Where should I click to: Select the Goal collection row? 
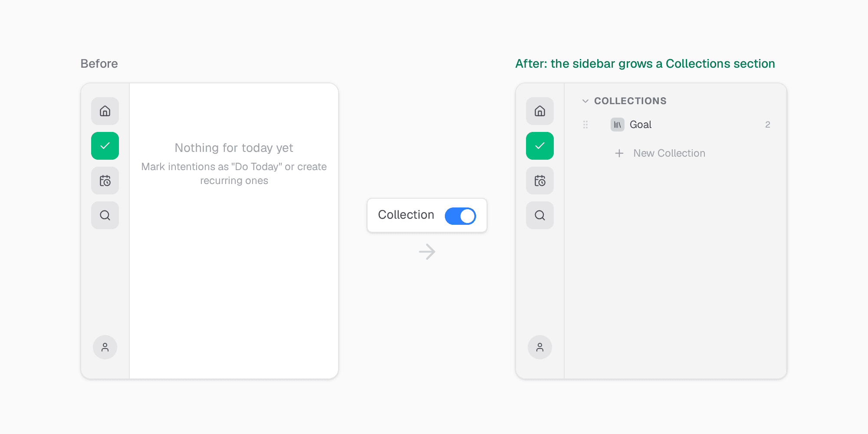(676, 125)
